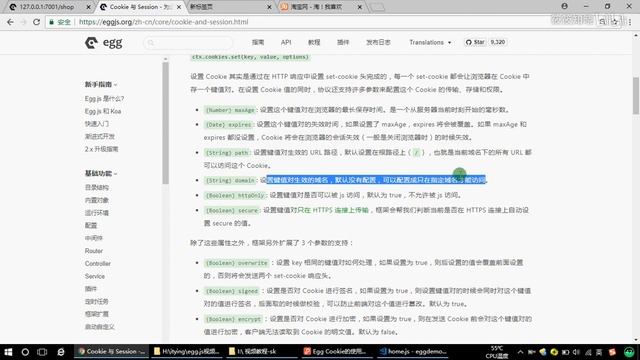The width and height of the screenshot is (640, 360).
Task: Expand the Translations dropdown
Action: click(430, 42)
